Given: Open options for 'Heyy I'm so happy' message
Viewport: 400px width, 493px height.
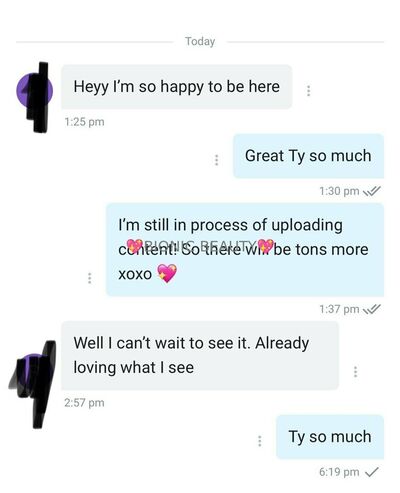Looking at the screenshot, I should [x=308, y=90].
